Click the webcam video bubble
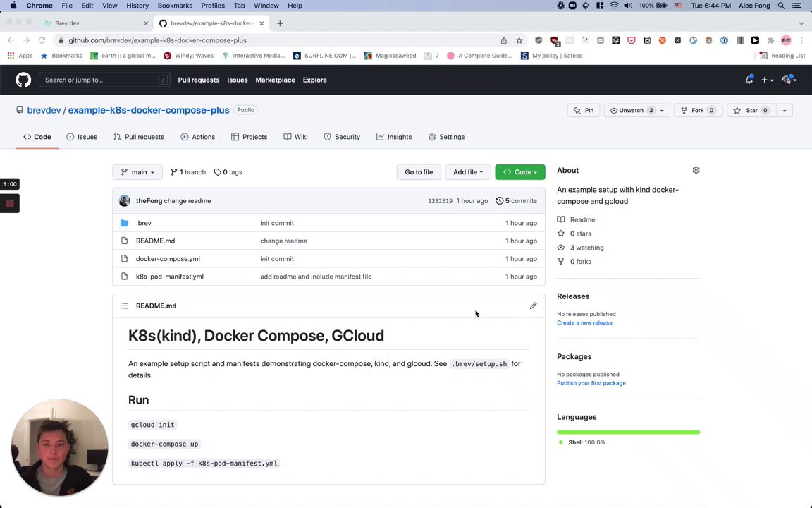 [x=59, y=447]
